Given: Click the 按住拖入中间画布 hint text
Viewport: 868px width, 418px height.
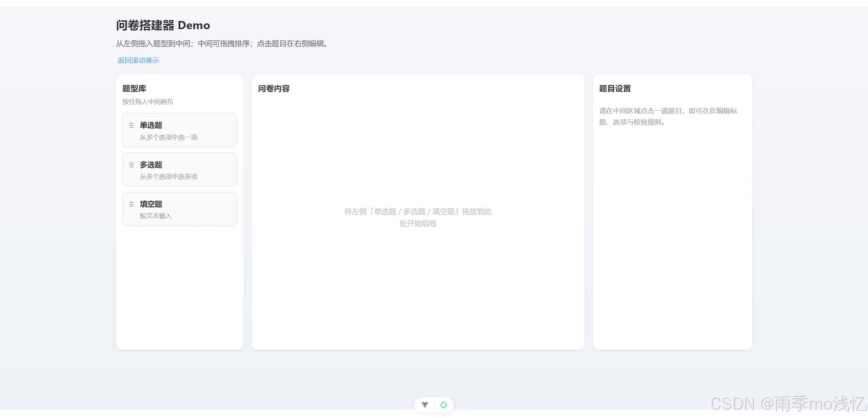Looking at the screenshot, I should coord(148,102).
